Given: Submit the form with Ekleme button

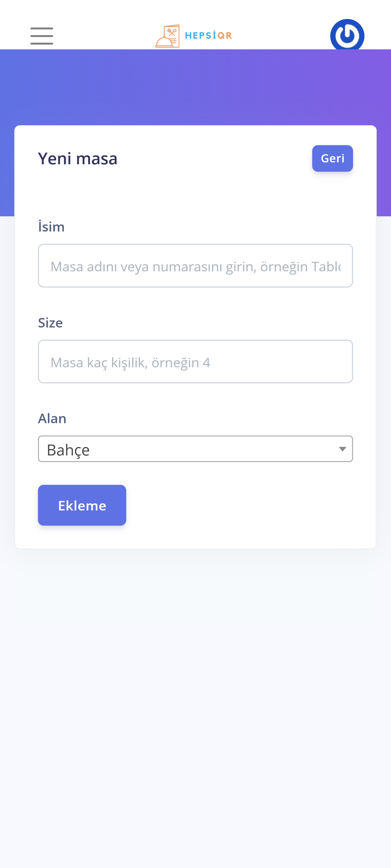Looking at the screenshot, I should (x=82, y=505).
